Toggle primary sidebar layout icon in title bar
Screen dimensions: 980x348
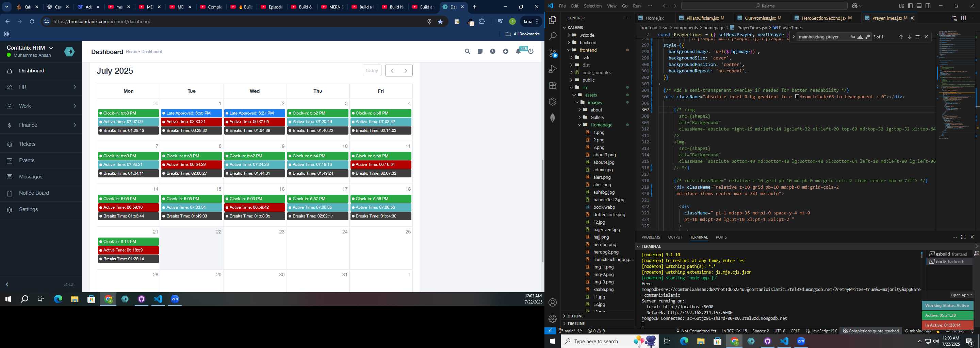click(x=910, y=6)
